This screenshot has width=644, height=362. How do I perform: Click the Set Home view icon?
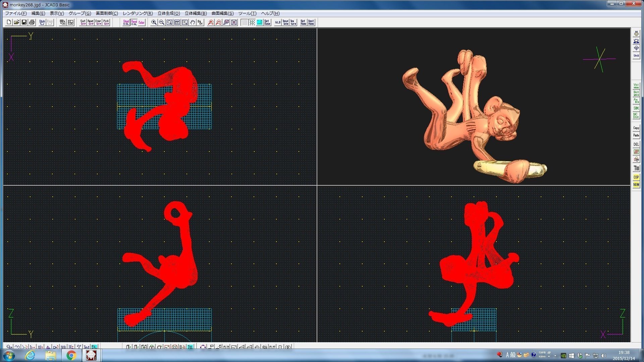pos(303,22)
